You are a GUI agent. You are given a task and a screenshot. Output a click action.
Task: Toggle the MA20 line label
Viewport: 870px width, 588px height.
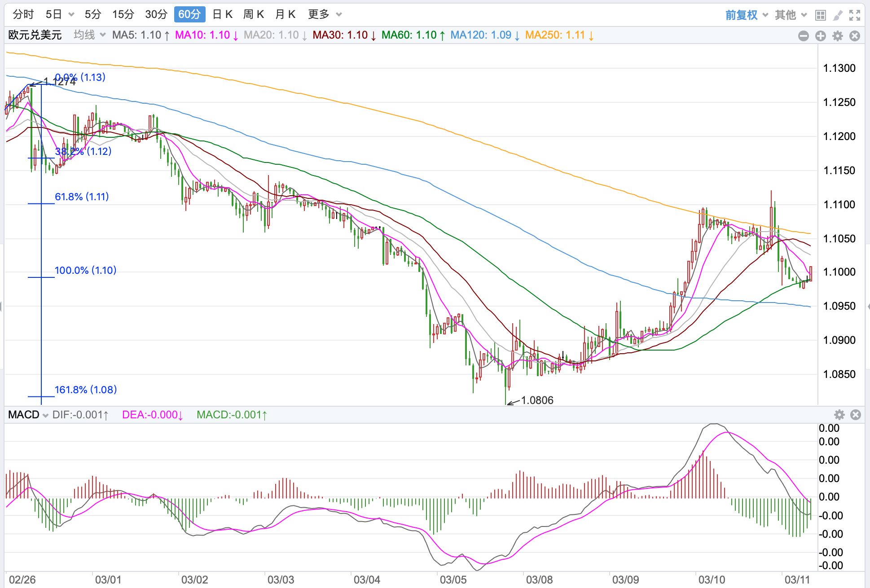(275, 35)
